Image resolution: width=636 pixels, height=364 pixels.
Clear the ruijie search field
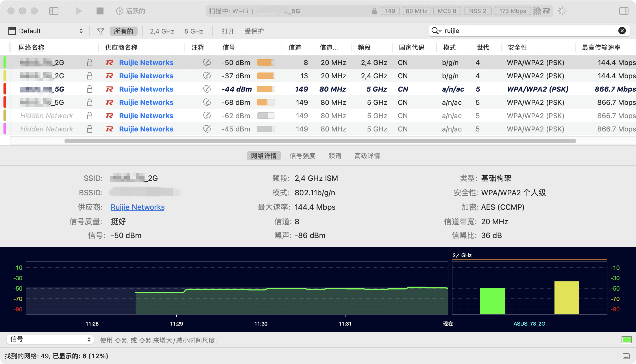click(x=622, y=31)
